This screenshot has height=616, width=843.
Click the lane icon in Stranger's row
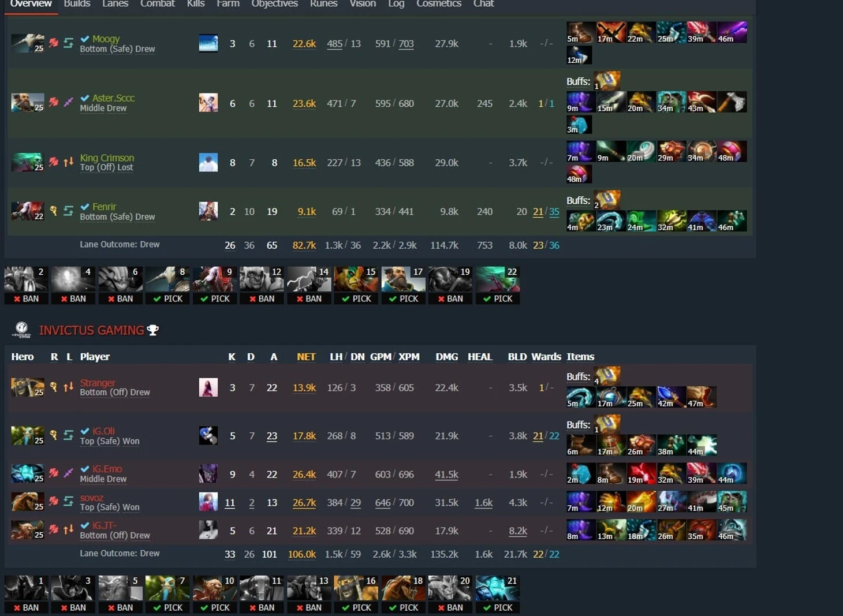click(x=68, y=387)
